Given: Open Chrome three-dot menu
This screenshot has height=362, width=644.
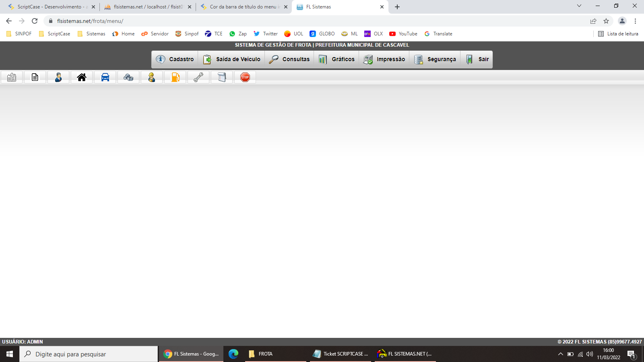Looking at the screenshot, I should (636, 21).
